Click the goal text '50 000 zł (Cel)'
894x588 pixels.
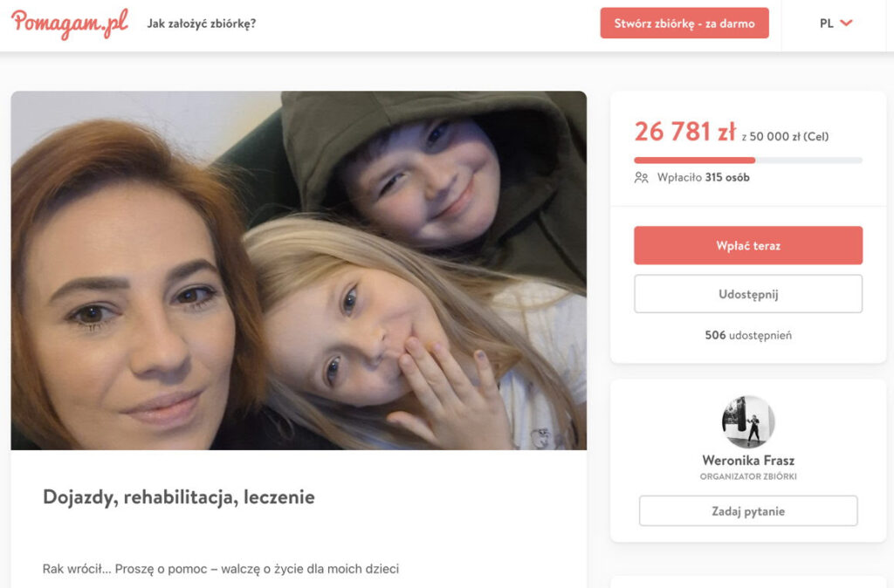coord(788,137)
